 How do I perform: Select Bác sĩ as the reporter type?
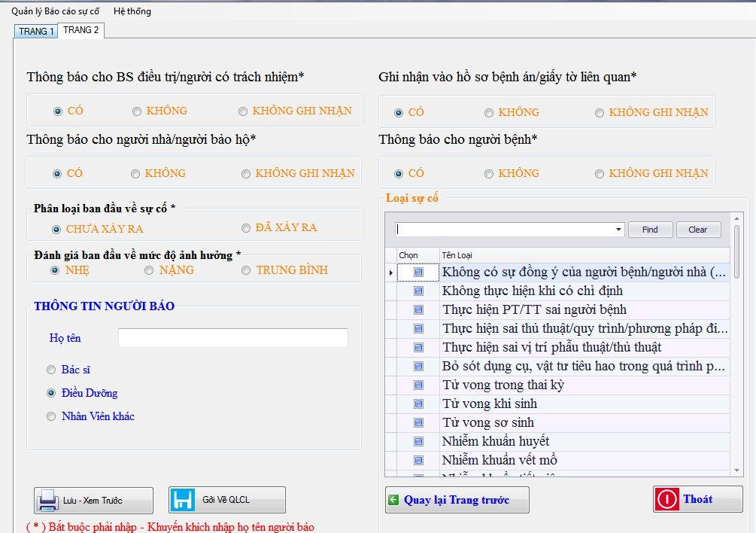coord(51,370)
